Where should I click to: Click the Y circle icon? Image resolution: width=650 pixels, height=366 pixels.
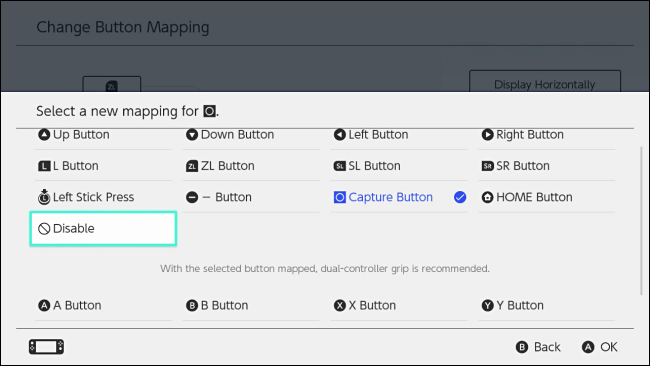(488, 305)
